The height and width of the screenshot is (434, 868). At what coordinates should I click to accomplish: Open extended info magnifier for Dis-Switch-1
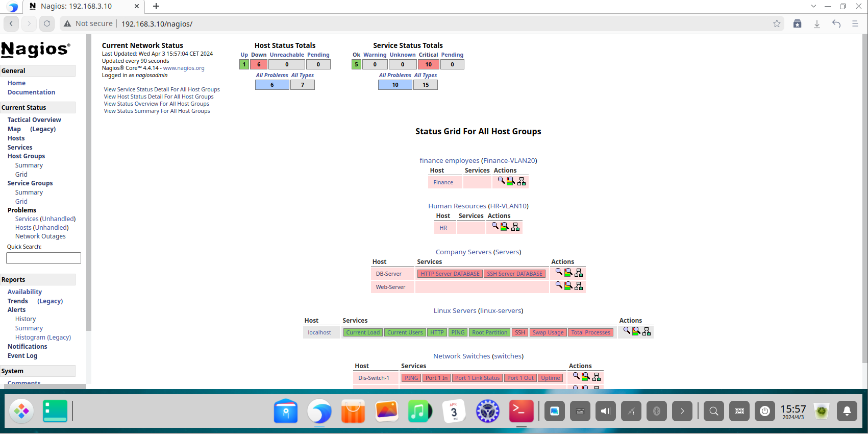tap(576, 376)
